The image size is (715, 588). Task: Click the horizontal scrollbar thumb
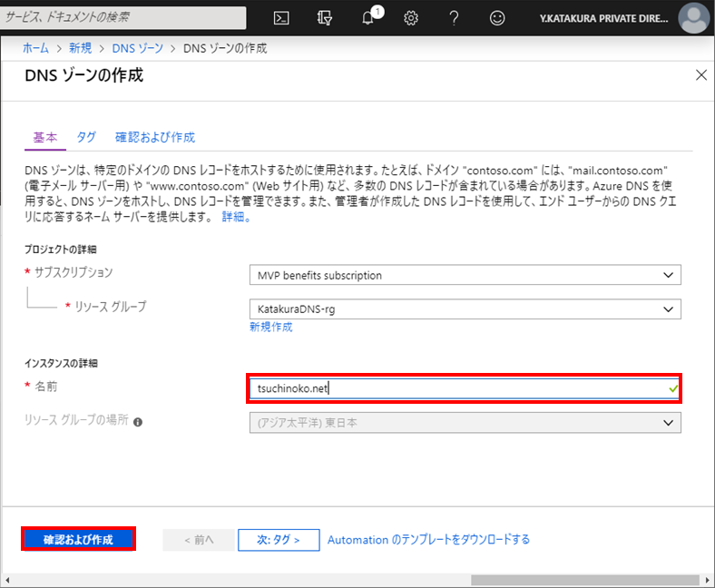(585, 580)
